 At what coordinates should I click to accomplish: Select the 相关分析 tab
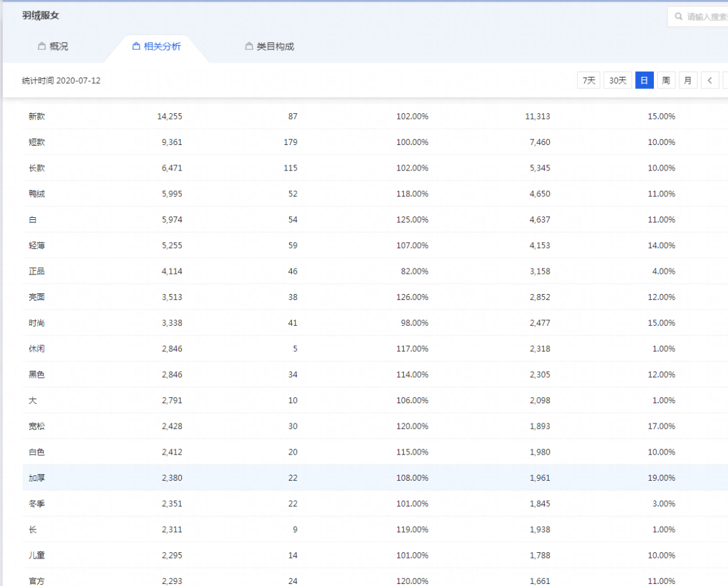[156, 47]
